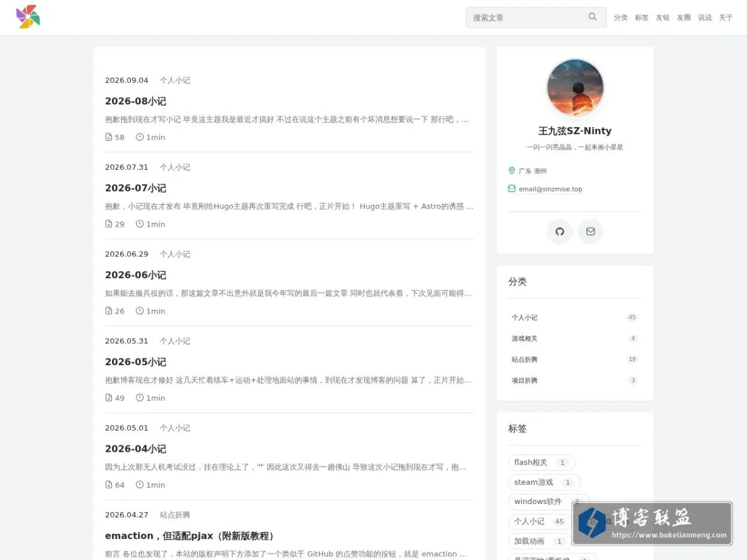Click word-count icon of 2026-04小记
Viewport: 747px width, 560px height.
[109, 485]
